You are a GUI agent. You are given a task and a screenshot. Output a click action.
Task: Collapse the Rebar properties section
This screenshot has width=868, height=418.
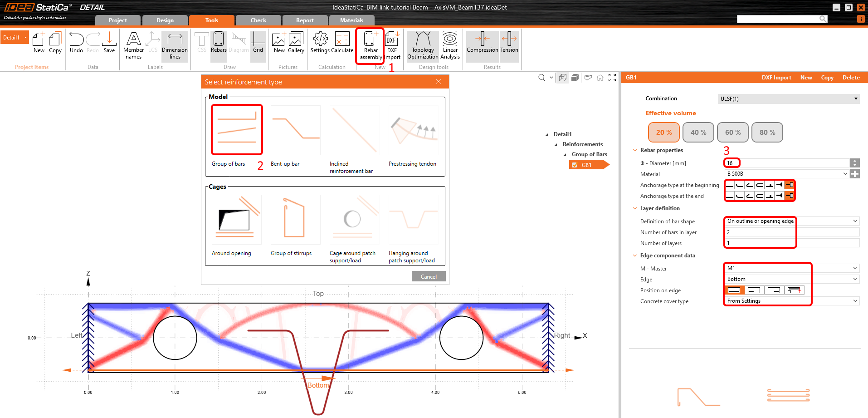[x=635, y=150]
